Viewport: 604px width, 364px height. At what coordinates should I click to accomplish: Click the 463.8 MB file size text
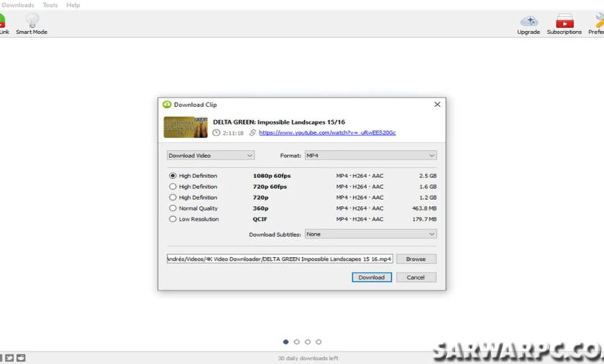coord(424,208)
